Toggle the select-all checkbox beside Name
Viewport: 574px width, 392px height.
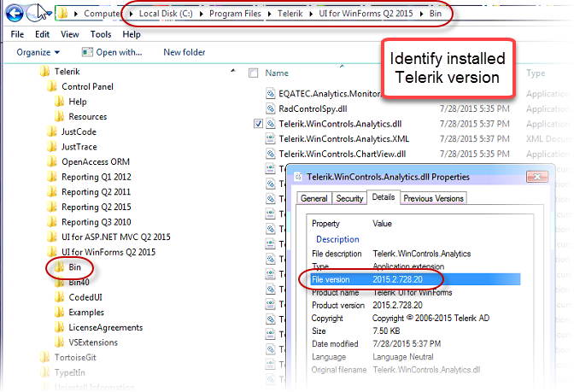(x=253, y=73)
